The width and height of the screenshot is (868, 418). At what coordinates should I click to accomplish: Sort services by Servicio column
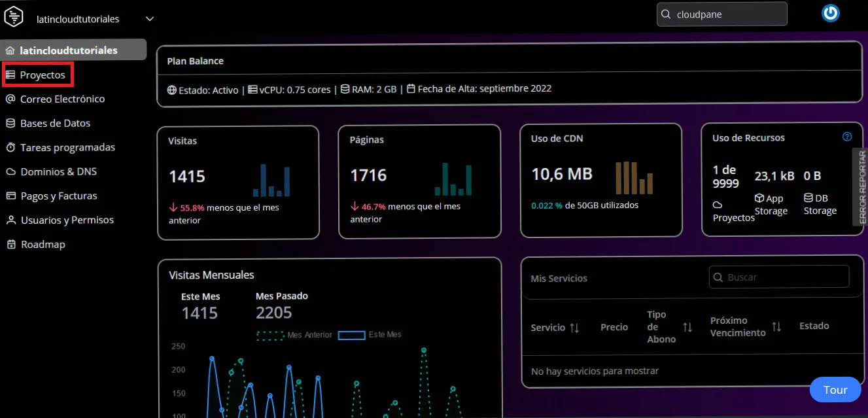[574, 328]
